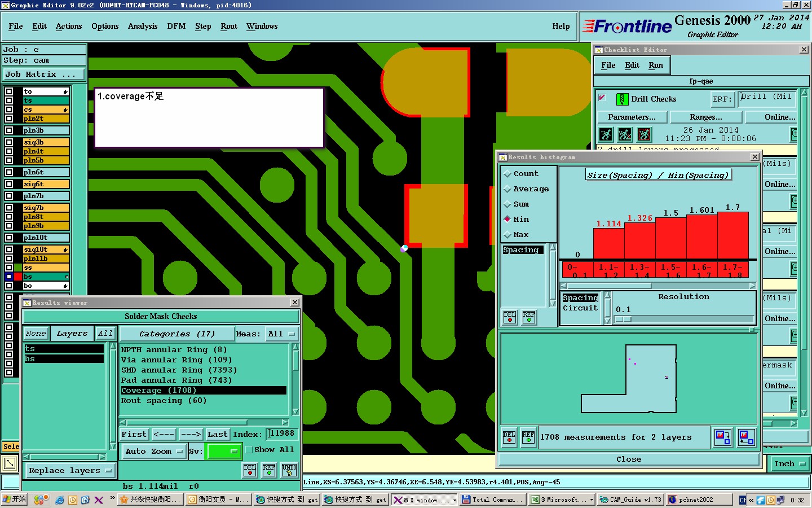The height and width of the screenshot is (508, 812).
Task: Open the green Sv dropdown
Action: click(224, 452)
